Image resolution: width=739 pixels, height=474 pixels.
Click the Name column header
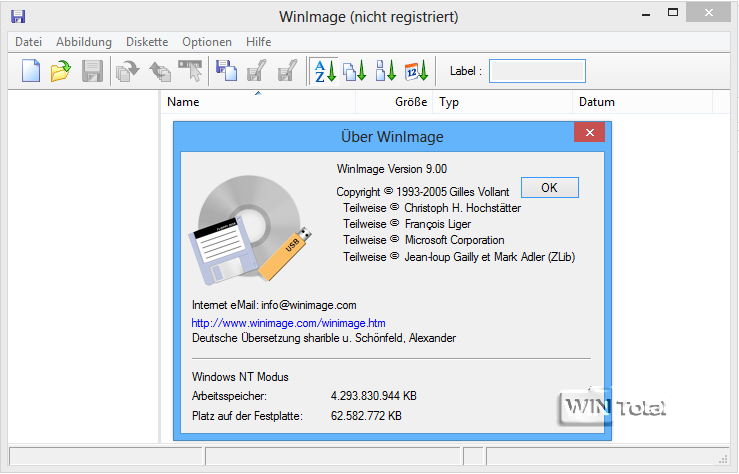pyautogui.click(x=258, y=102)
